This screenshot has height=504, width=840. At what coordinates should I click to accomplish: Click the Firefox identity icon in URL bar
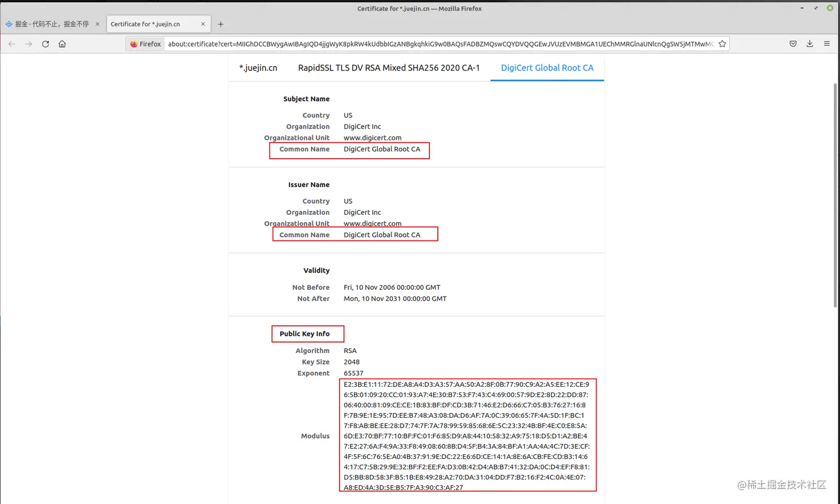[146, 44]
